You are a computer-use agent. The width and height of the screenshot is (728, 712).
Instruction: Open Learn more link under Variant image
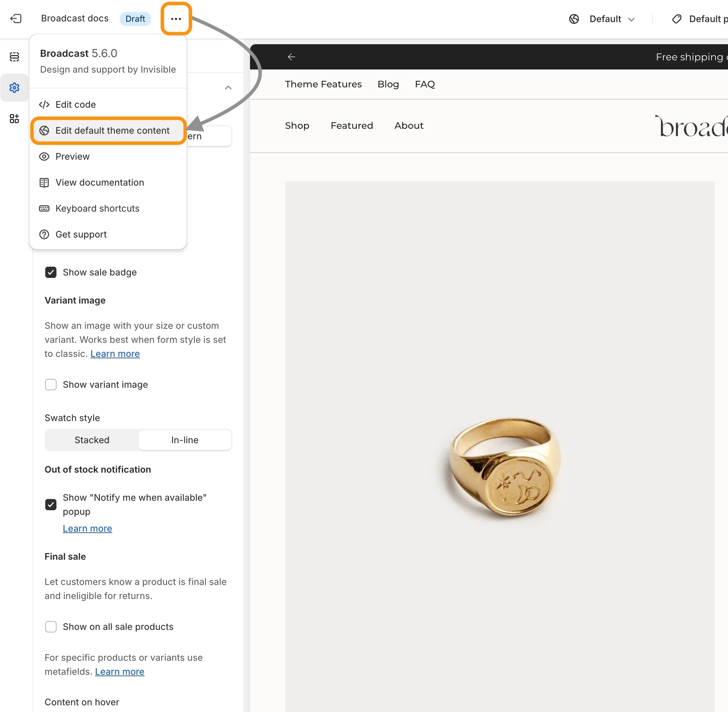[115, 354]
